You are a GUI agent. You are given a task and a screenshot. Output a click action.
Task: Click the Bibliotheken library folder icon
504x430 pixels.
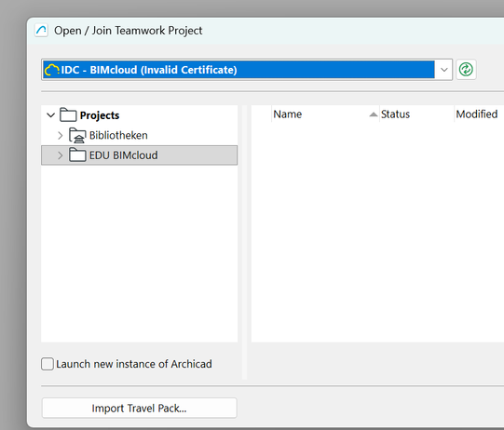77,135
